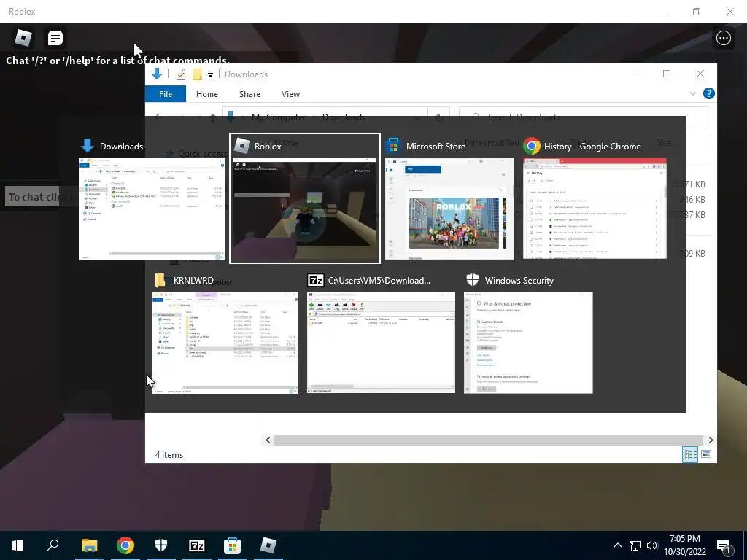Open the Windows Start menu
Screen dimensions: 747x560
(18, 545)
